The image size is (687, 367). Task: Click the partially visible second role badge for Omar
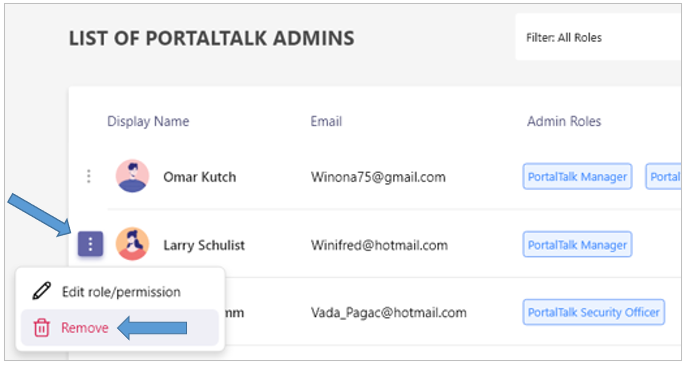tap(663, 176)
